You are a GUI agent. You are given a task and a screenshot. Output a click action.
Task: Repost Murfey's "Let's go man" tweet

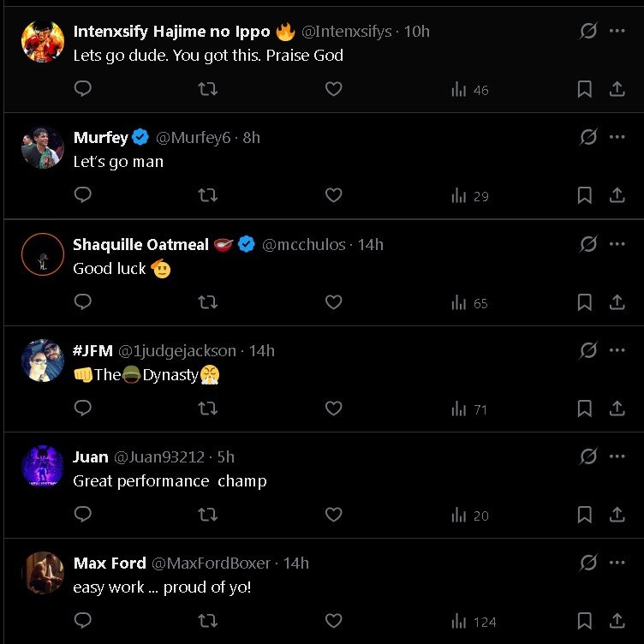(207, 195)
